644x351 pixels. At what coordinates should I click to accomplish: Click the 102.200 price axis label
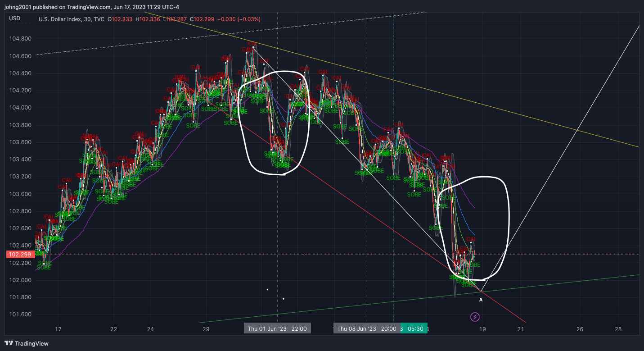pyautogui.click(x=20, y=263)
